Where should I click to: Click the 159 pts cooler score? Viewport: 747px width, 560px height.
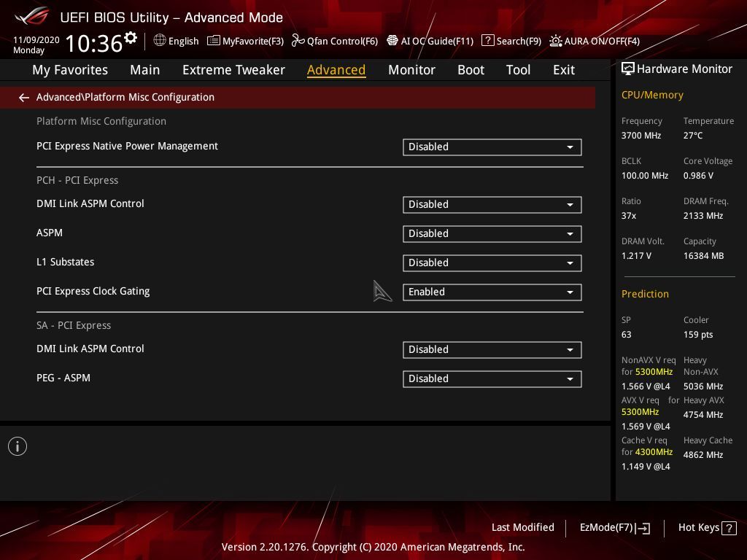click(698, 335)
